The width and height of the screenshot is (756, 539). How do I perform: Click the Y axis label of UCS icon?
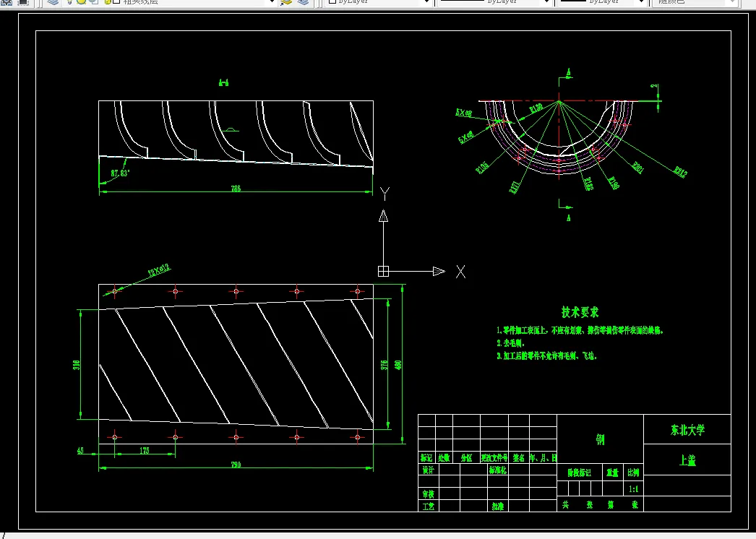tap(385, 194)
